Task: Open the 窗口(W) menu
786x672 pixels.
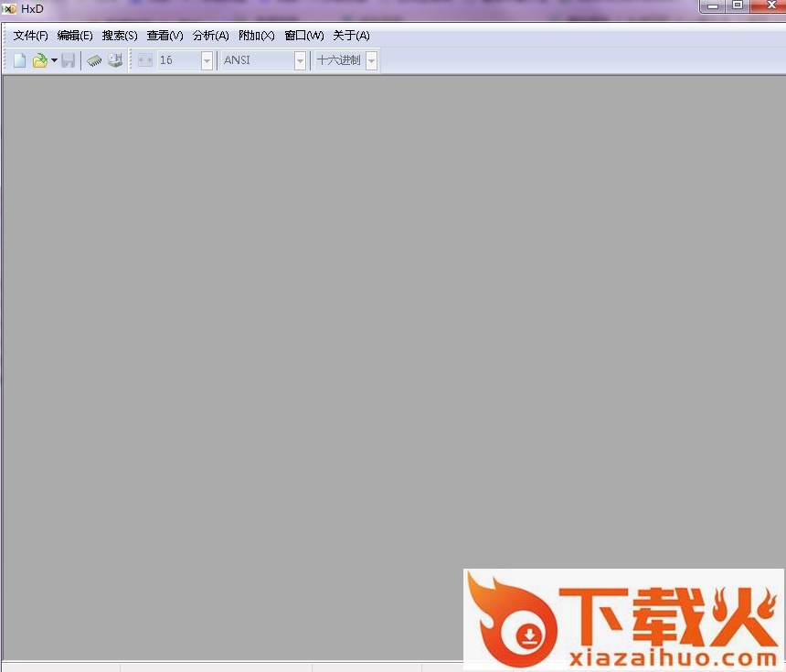Action: 304,36
